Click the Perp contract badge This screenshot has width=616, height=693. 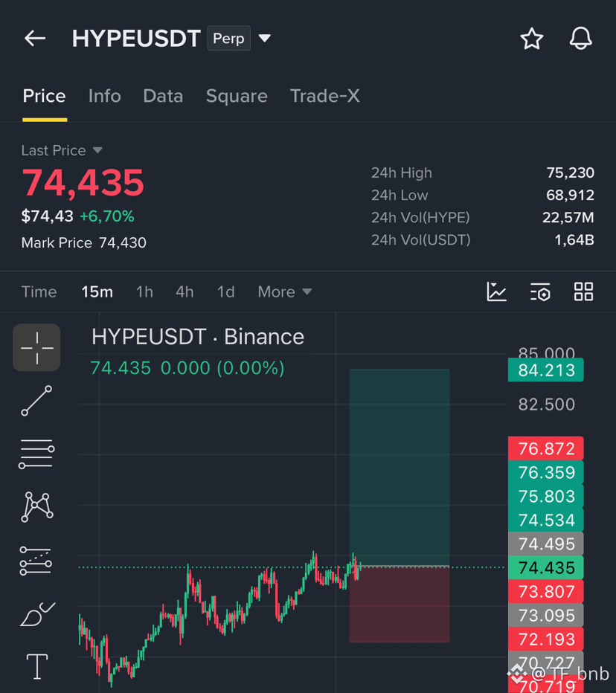(x=228, y=39)
